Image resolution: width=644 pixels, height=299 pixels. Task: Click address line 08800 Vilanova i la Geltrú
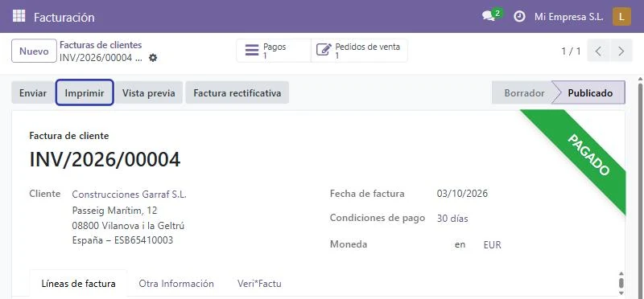coord(128,226)
